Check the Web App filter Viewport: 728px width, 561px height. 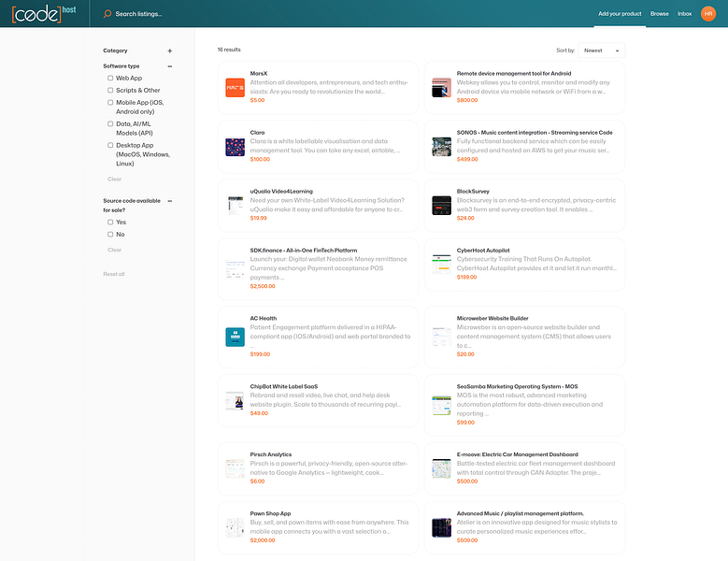coord(110,78)
